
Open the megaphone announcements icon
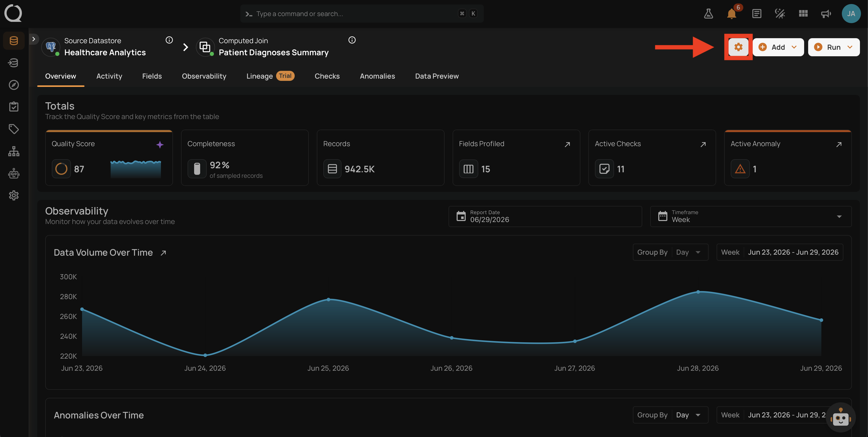[826, 14]
